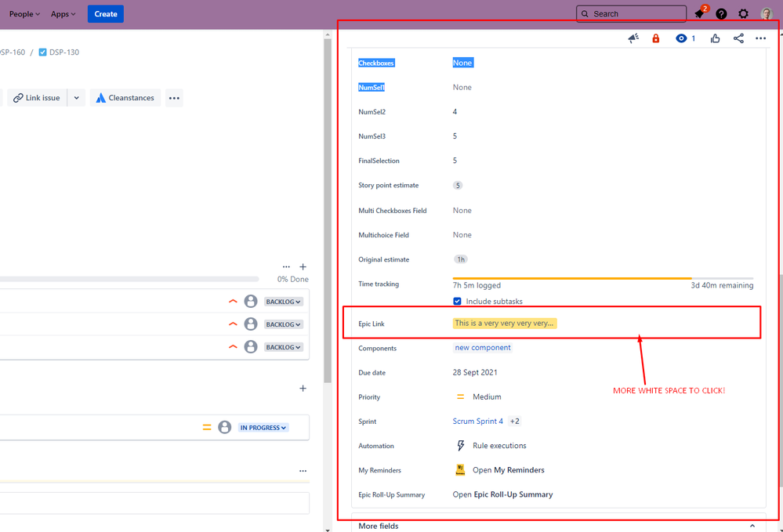This screenshot has width=783, height=532.
Task: Click the Epic Link yellow lozenge
Action: coord(504,324)
